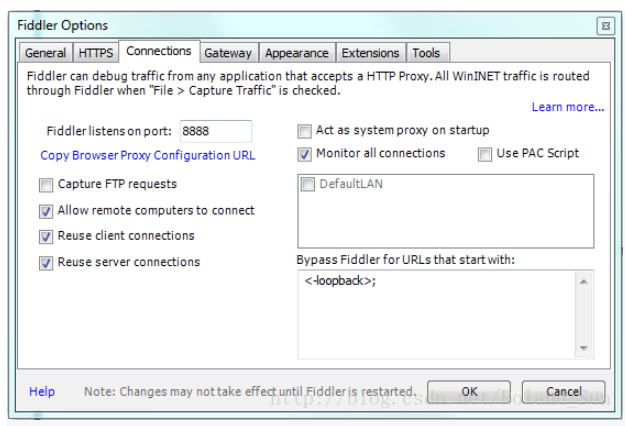Follow the Learn more link
625x426 pixels.
point(568,107)
